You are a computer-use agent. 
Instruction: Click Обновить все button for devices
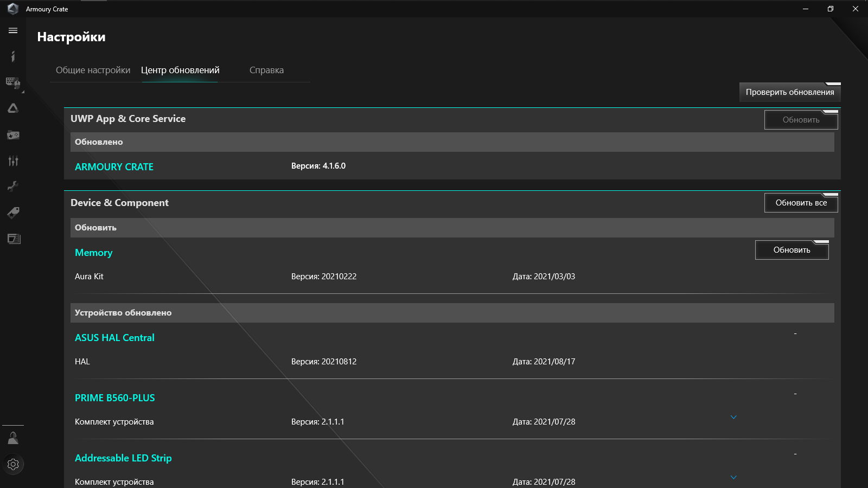tap(801, 203)
